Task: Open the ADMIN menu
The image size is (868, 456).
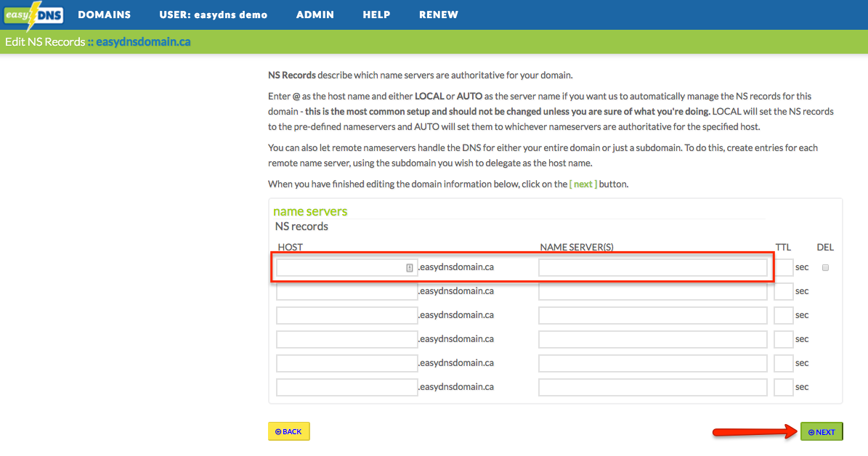Action: tap(315, 15)
